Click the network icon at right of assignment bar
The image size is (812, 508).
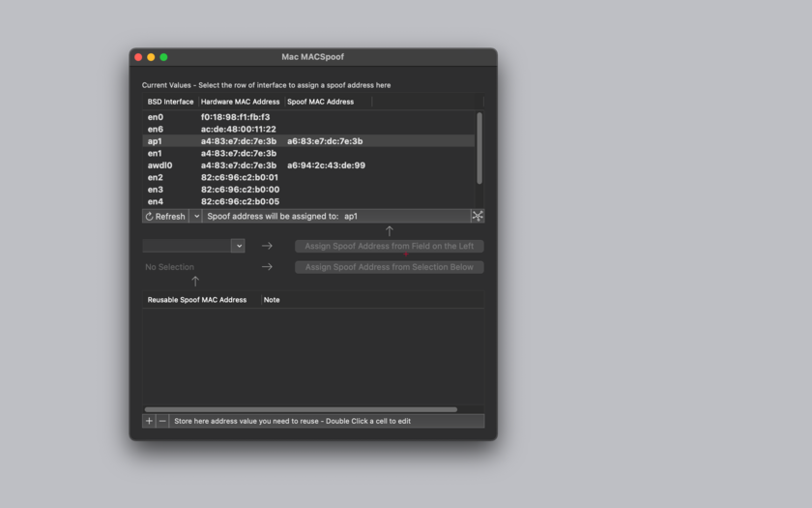tap(478, 216)
